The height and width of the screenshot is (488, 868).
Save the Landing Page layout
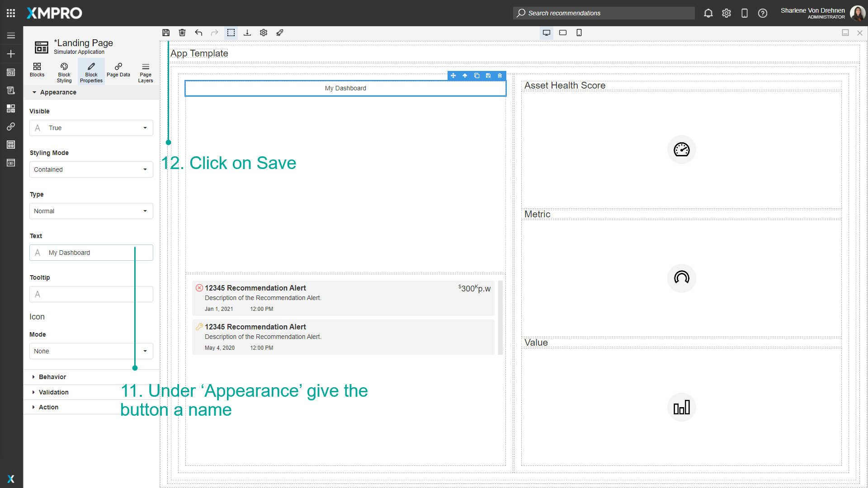point(166,33)
